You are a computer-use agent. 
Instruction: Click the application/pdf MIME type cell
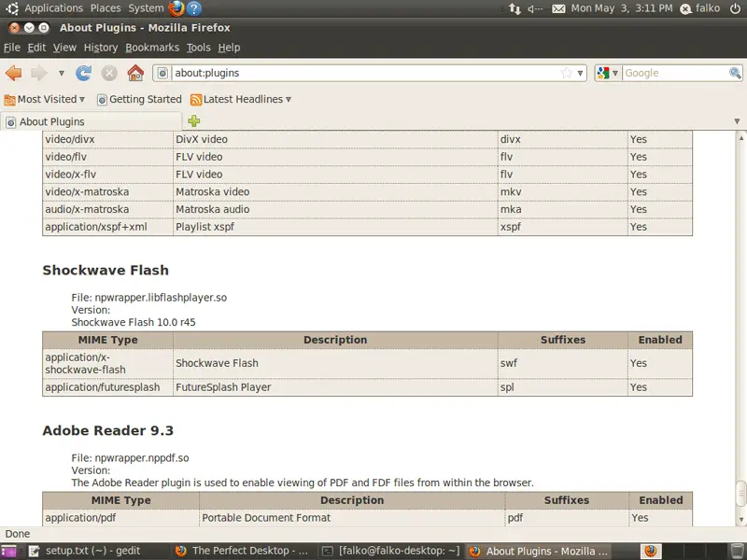click(x=120, y=518)
